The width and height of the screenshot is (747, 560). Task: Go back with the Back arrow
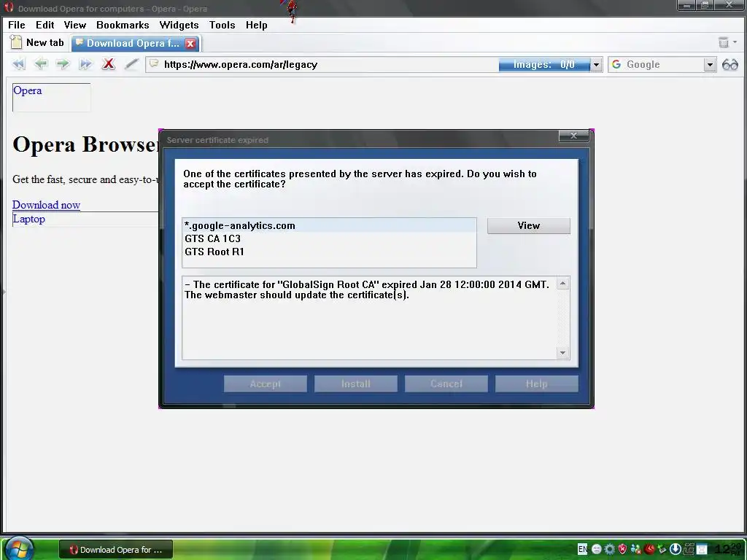click(x=41, y=64)
